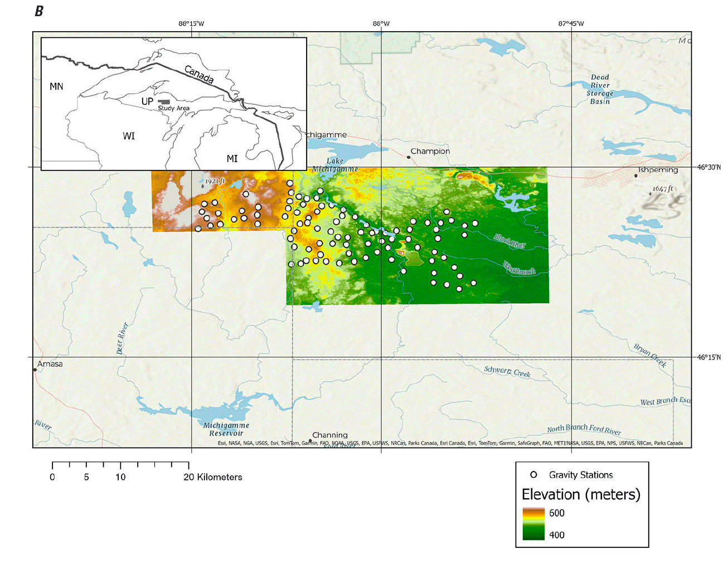The height and width of the screenshot is (564, 728).
Task: Click the Canada label in inset map
Action: point(199,75)
